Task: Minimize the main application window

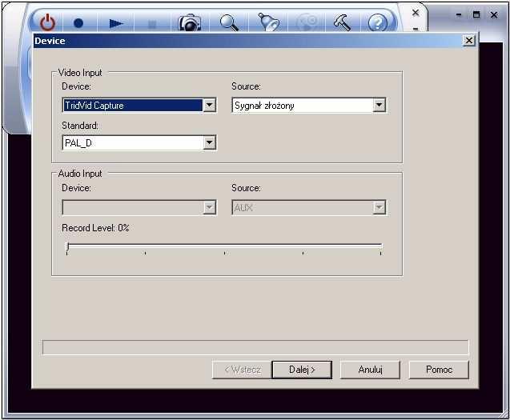Action: click(x=459, y=14)
